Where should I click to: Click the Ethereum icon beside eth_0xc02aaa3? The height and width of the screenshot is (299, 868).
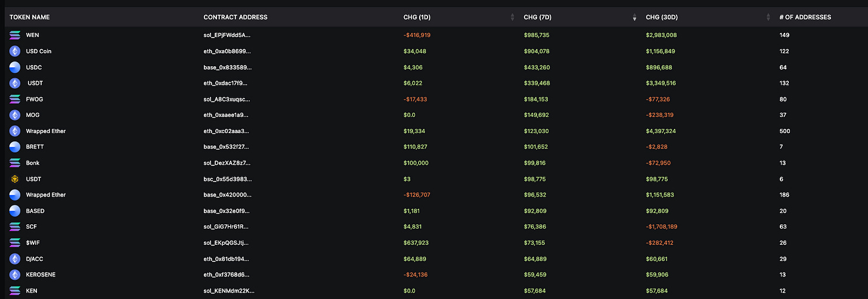[x=15, y=131]
